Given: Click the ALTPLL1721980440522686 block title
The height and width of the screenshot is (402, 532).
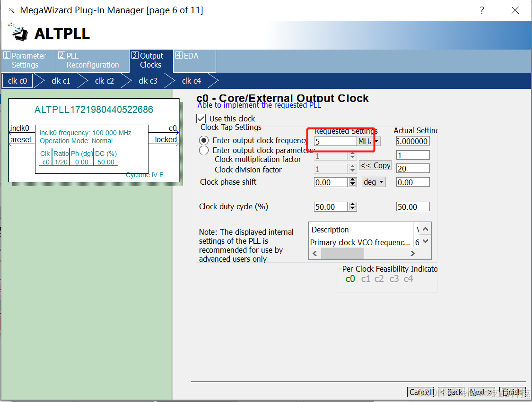Looking at the screenshot, I should pyautogui.click(x=94, y=110).
